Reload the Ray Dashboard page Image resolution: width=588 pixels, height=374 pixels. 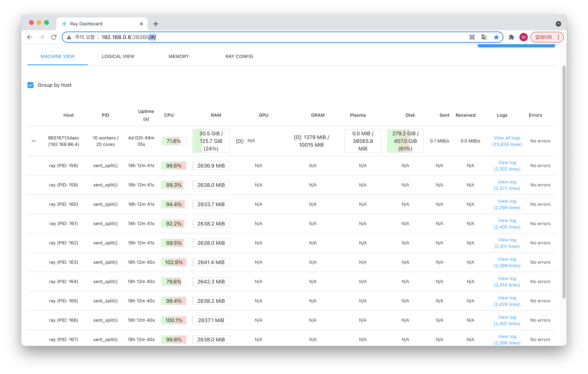tap(54, 37)
